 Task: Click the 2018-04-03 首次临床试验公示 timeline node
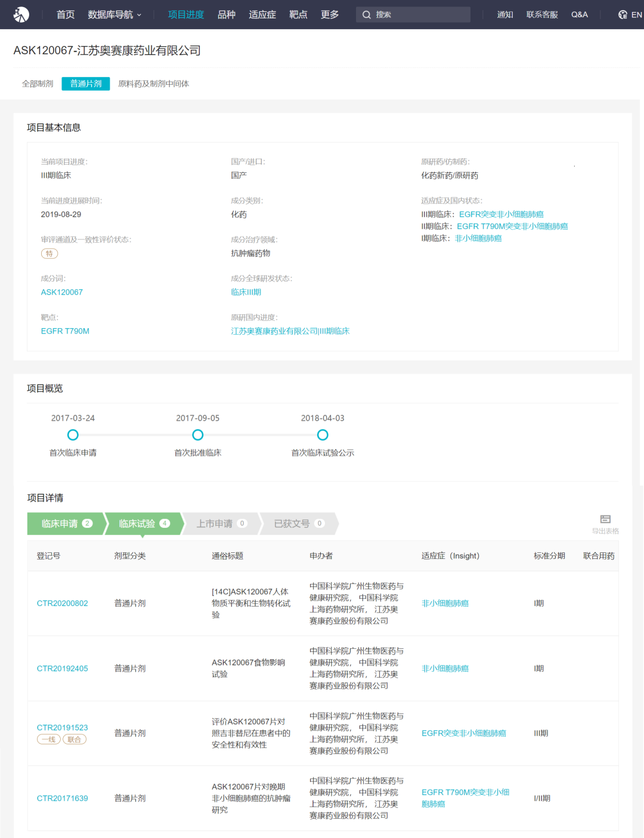point(323,435)
